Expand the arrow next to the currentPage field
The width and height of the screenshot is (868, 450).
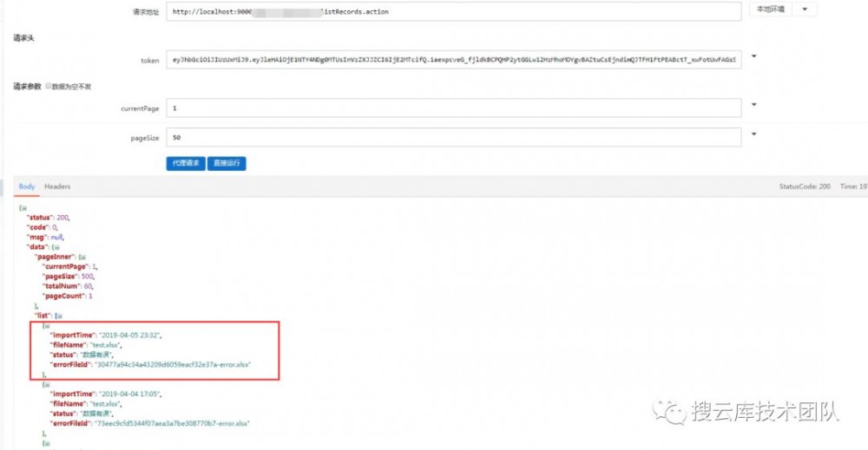(x=753, y=105)
